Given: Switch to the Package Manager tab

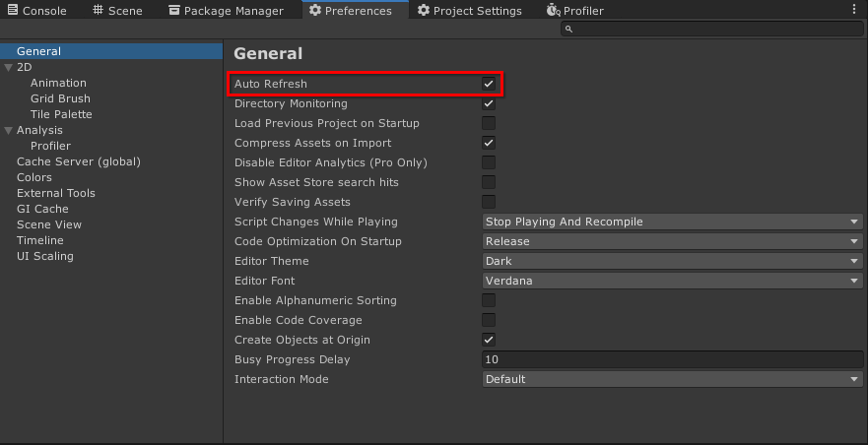Looking at the screenshot, I should 227,10.
